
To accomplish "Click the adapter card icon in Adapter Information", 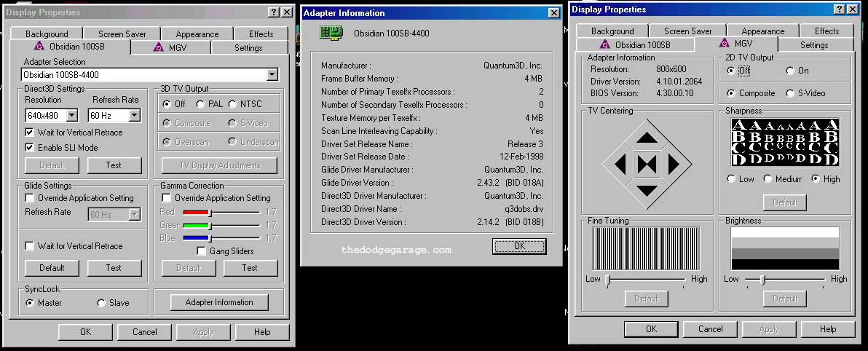I will 331,33.
